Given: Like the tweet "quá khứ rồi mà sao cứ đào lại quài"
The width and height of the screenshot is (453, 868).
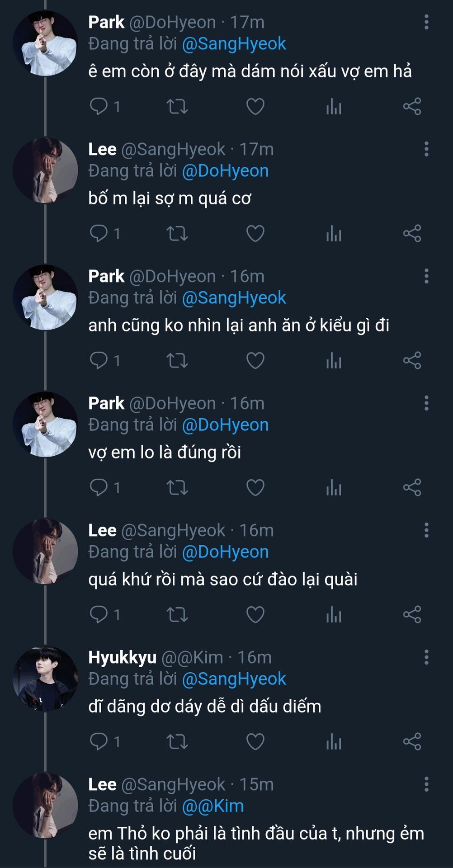Looking at the screenshot, I should [x=255, y=614].
